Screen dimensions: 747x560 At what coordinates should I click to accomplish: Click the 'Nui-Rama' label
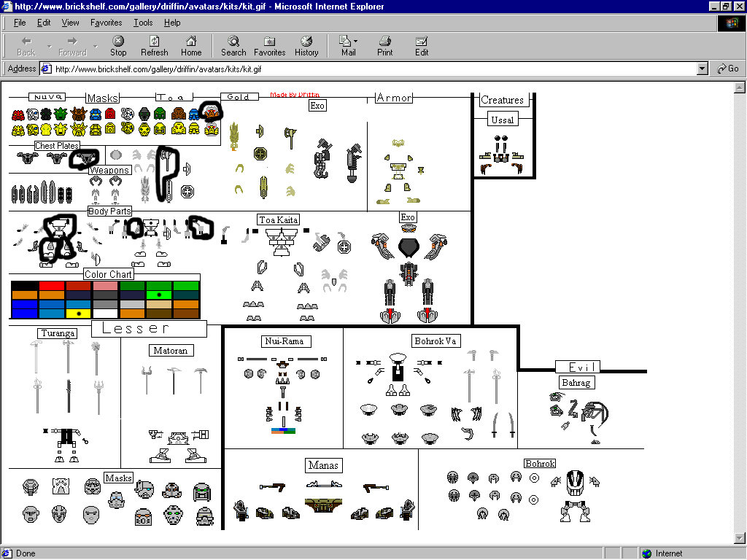pyautogui.click(x=285, y=341)
